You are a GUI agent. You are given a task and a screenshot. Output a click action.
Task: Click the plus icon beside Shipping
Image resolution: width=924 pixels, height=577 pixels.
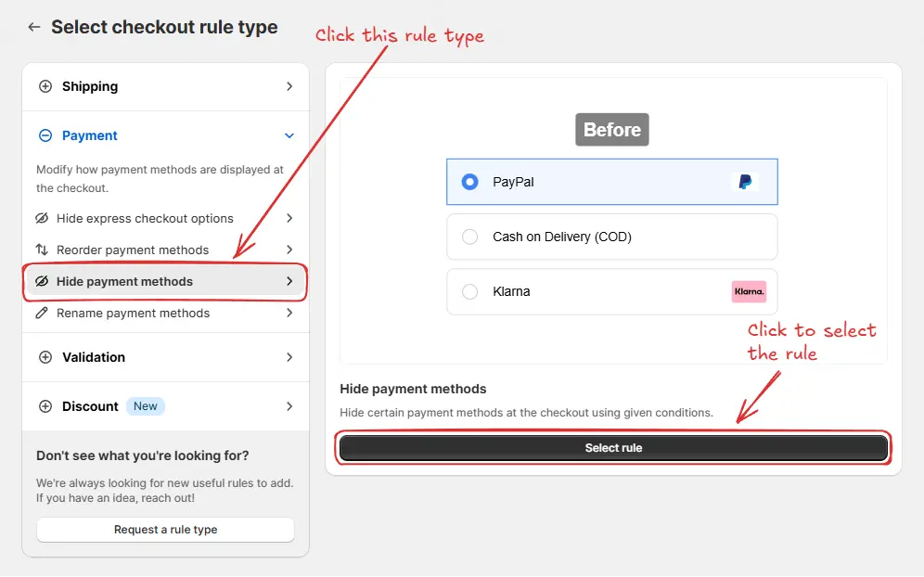point(44,86)
